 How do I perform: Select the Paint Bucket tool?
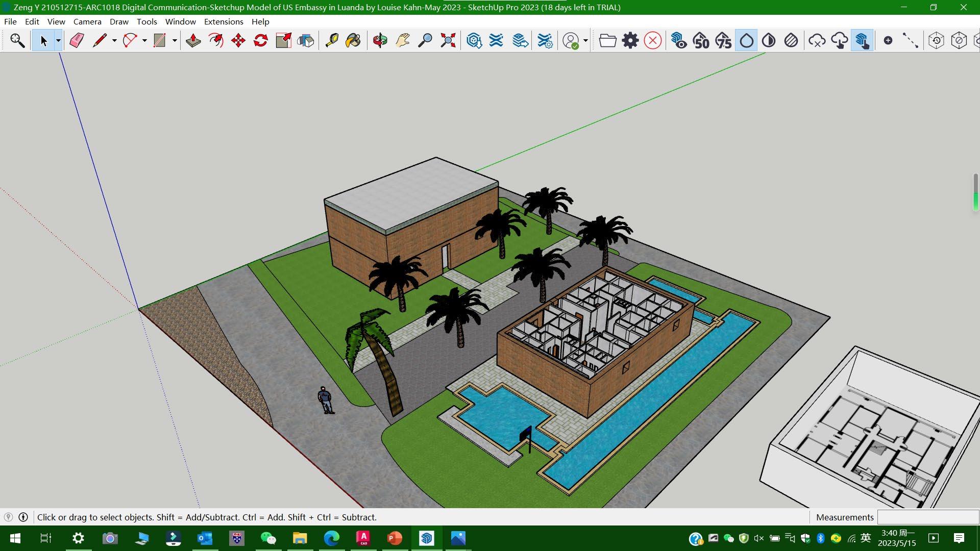pos(353,40)
